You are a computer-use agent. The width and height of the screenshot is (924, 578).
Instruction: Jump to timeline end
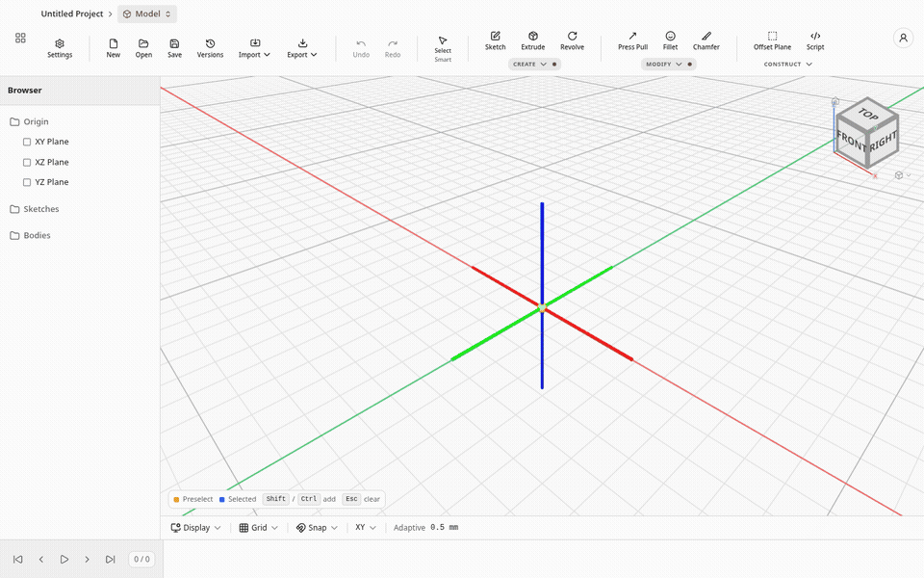tap(110, 559)
